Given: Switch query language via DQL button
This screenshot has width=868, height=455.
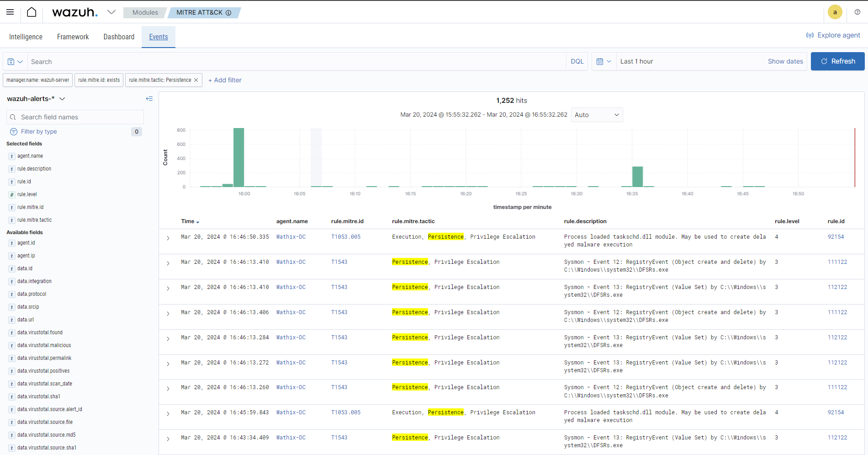Looking at the screenshot, I should coord(577,61).
